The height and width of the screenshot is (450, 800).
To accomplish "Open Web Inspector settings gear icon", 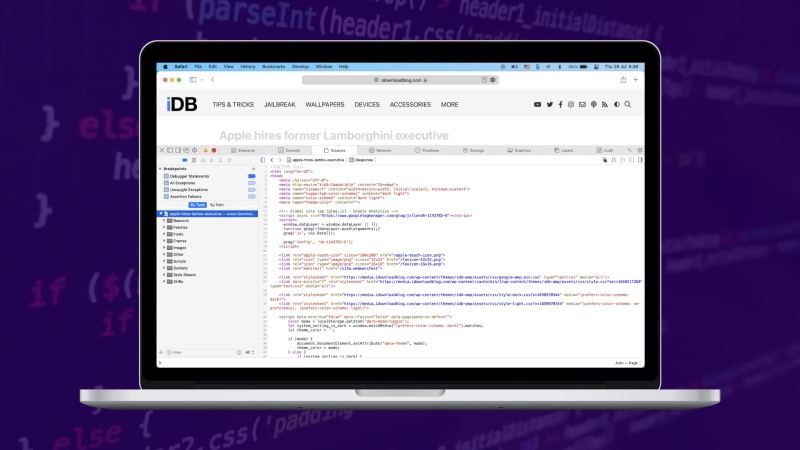I will coord(640,151).
